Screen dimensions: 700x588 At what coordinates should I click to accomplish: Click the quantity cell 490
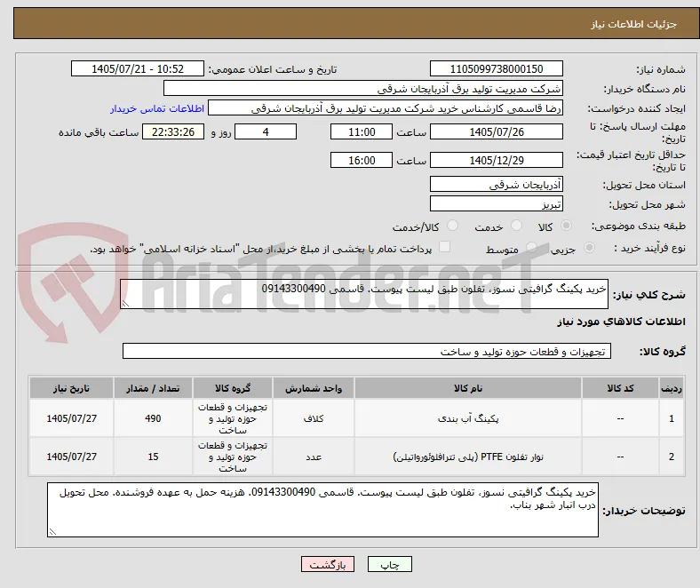(153, 418)
